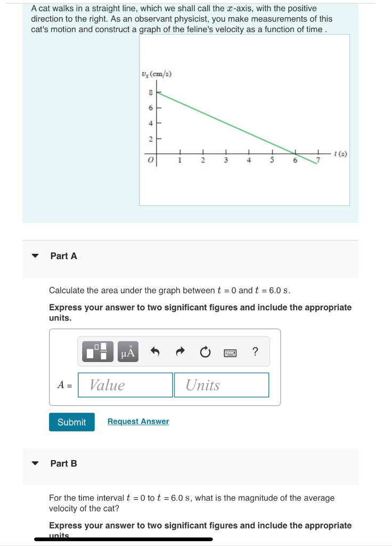This screenshot has width=392, height=546.
Task: Click the A = answer label
Action: click(x=63, y=385)
